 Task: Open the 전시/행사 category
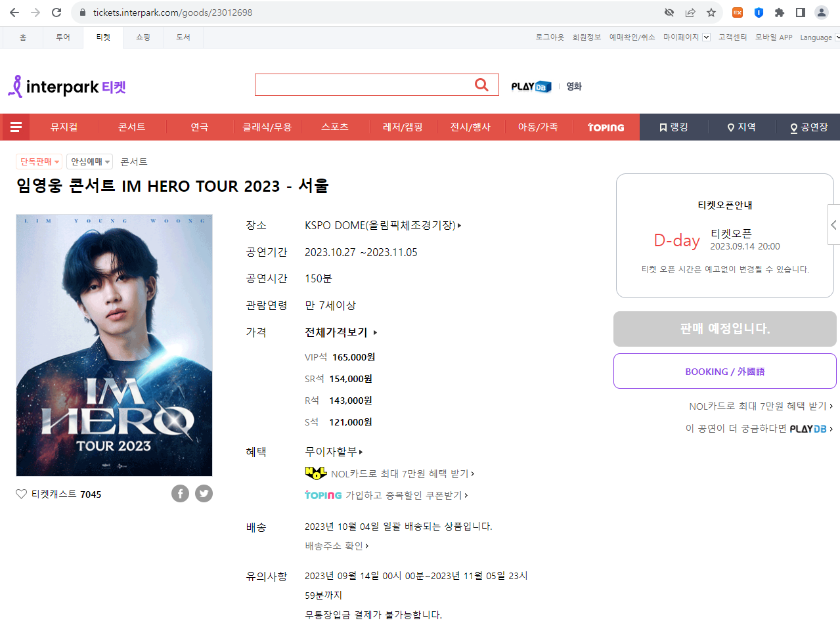tap(470, 127)
